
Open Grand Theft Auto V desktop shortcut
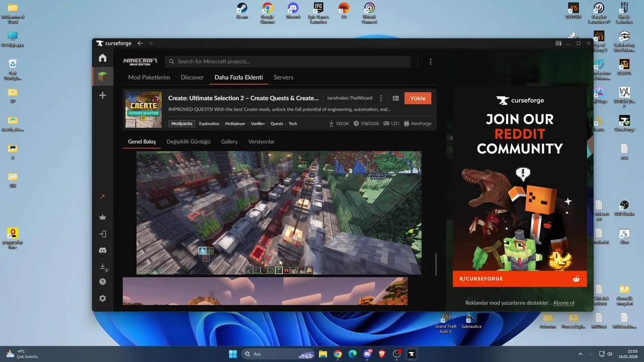446,323
